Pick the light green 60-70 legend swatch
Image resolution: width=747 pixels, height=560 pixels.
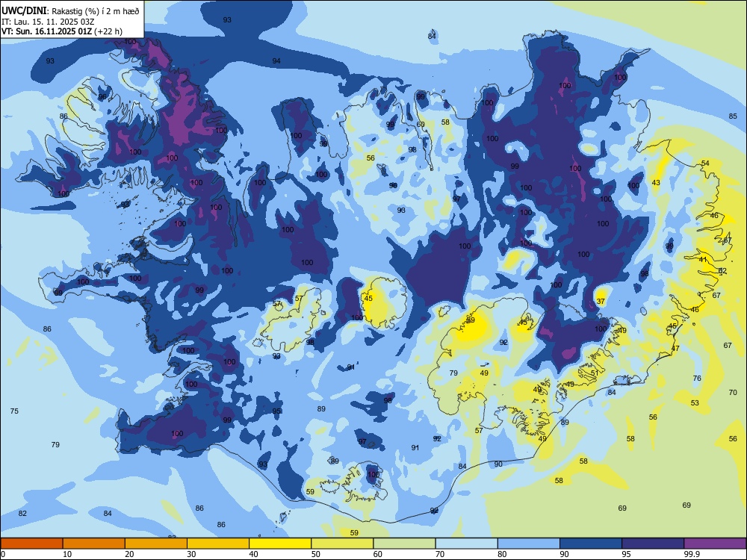click(x=404, y=544)
